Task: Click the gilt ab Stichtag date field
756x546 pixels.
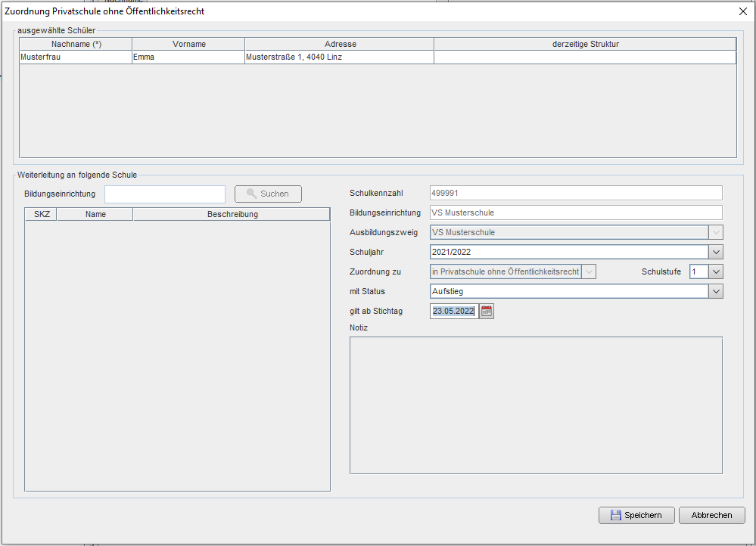Action: pos(453,311)
